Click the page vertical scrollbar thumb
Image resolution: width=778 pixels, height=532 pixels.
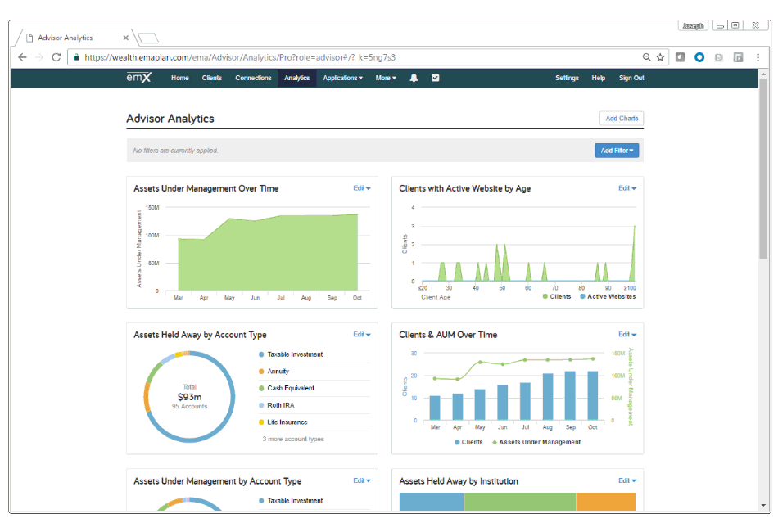(763, 169)
